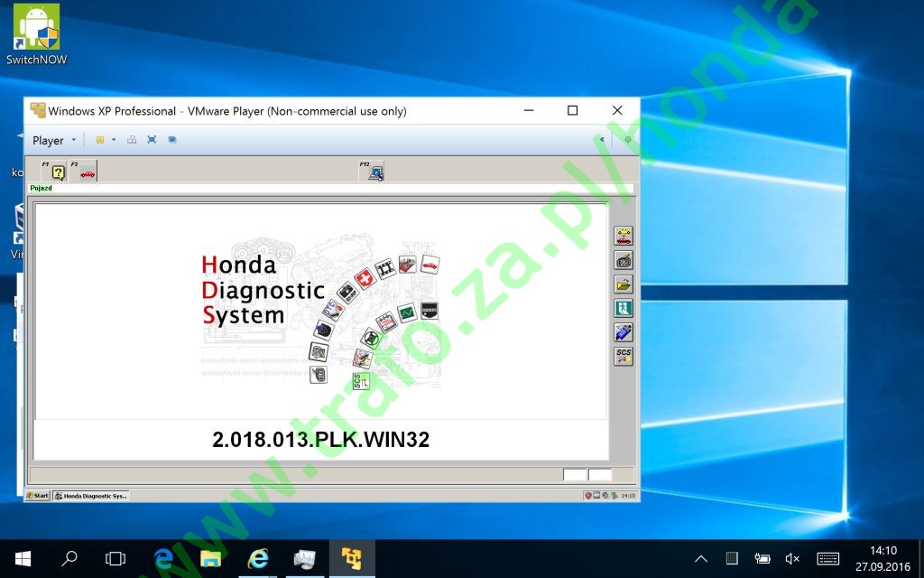The width and height of the screenshot is (924, 578).
Task: Click the red shield icon in XP tray
Action: (587, 496)
